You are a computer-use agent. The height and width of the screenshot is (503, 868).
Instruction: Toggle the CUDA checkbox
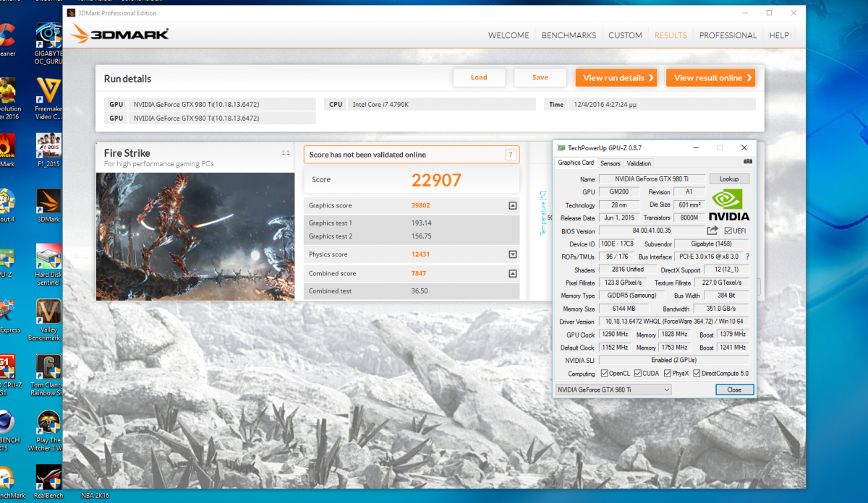click(637, 374)
